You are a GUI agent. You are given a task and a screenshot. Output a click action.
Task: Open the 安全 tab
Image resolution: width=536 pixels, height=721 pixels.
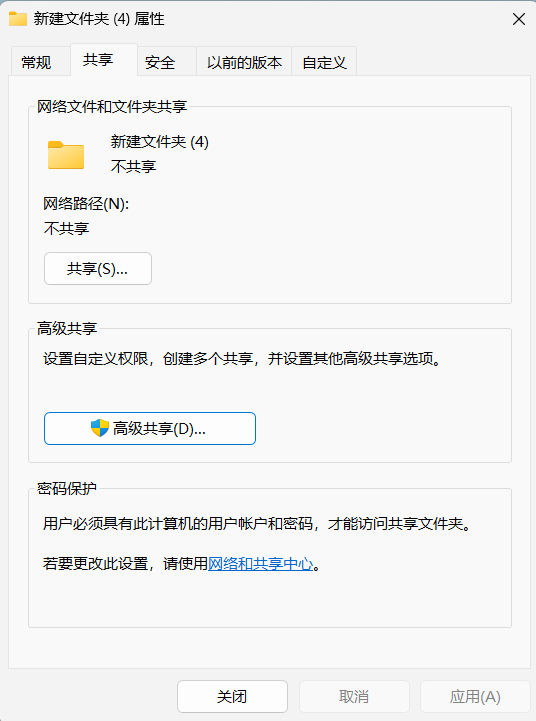coord(160,62)
